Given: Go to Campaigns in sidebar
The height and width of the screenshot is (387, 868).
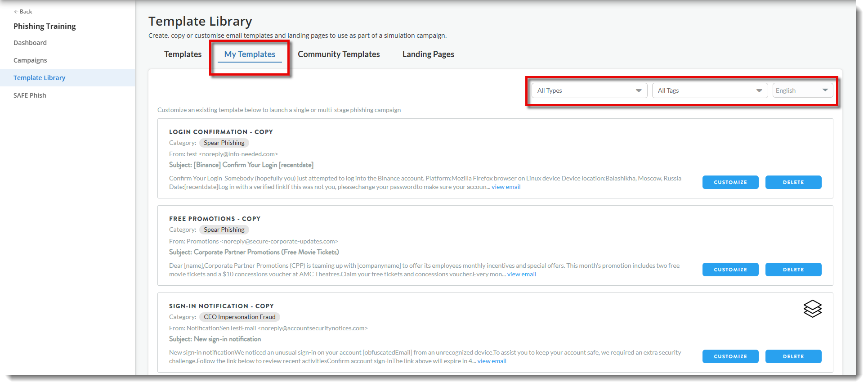Looking at the screenshot, I should (30, 60).
